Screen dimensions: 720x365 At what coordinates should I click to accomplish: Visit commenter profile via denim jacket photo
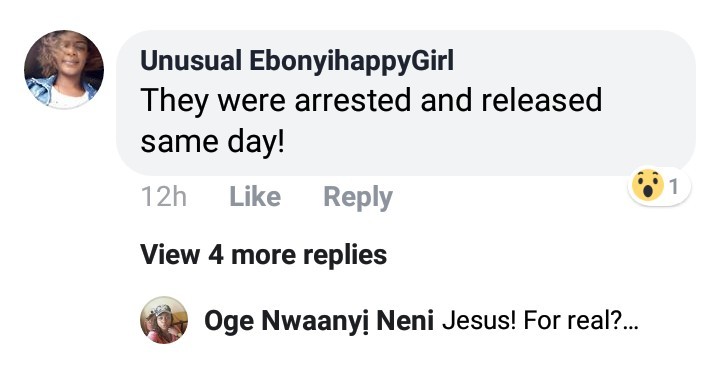click(64, 69)
